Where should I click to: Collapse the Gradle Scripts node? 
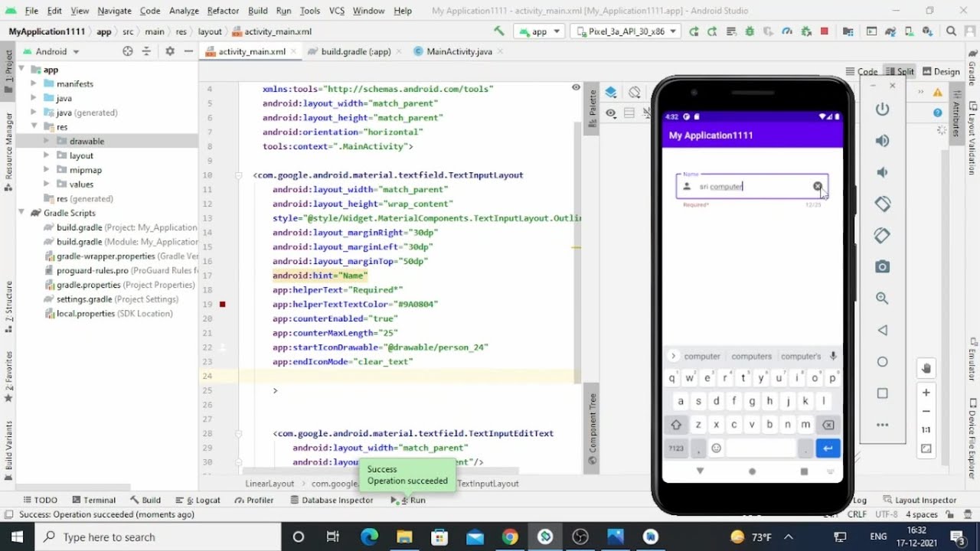[x=23, y=213]
